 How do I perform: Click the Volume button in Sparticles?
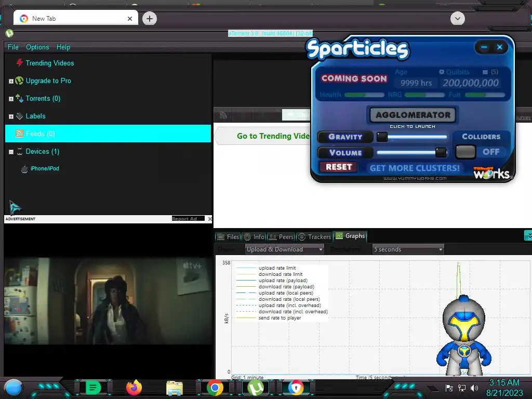tap(345, 153)
